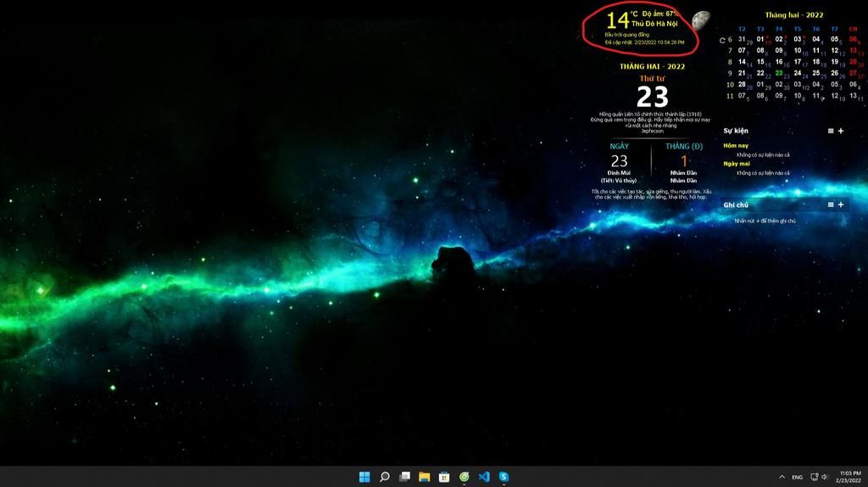This screenshot has width=868, height=487.
Task: Add a new event with Sự kiện plus
Action: tap(841, 131)
